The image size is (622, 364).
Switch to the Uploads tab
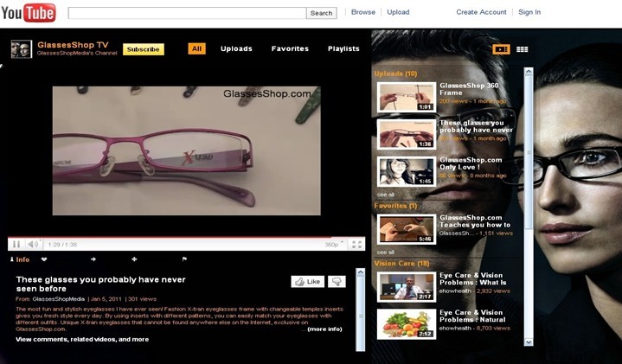236,48
